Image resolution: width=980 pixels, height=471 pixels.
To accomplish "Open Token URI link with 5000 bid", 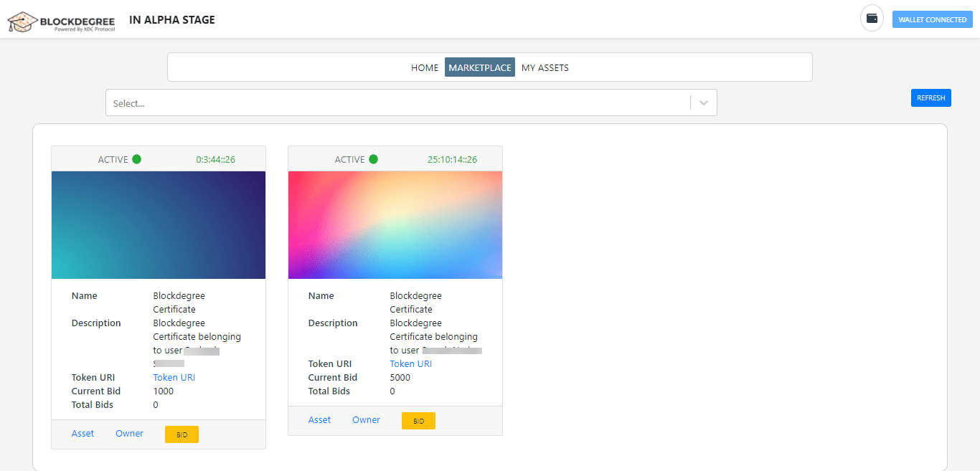I will (411, 364).
